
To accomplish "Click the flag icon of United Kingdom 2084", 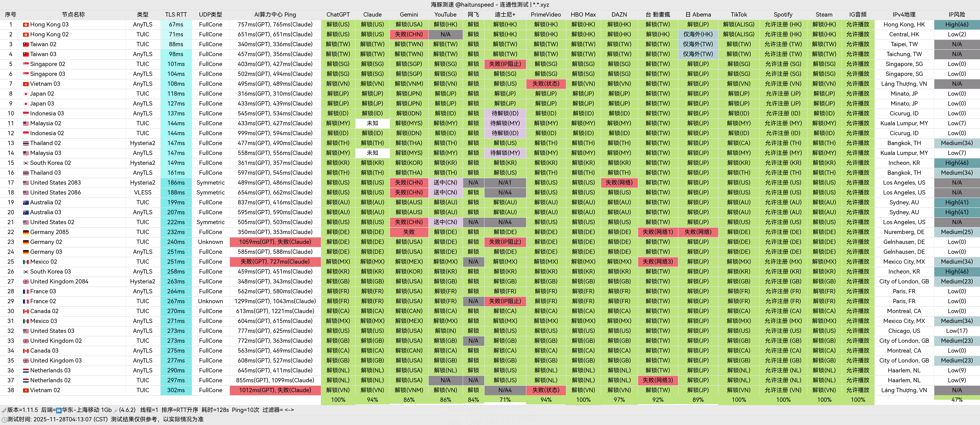I will click(26, 282).
